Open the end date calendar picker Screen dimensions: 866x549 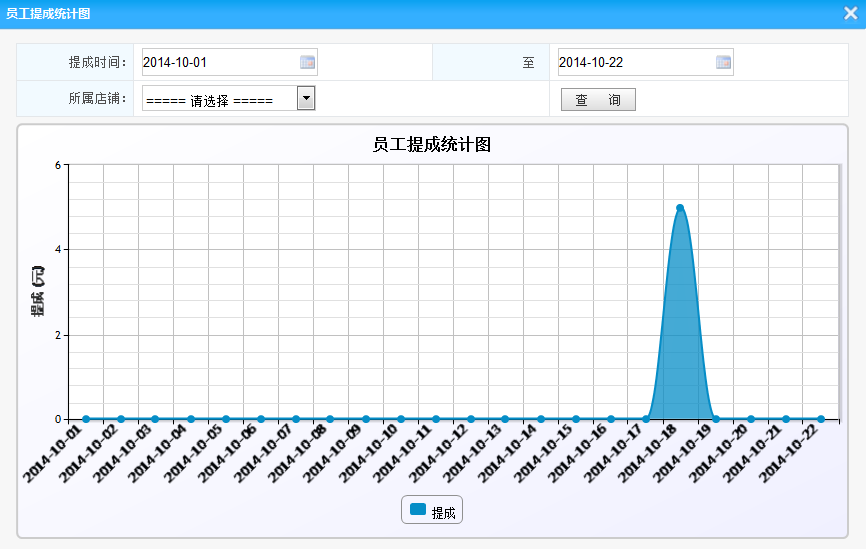pos(724,62)
